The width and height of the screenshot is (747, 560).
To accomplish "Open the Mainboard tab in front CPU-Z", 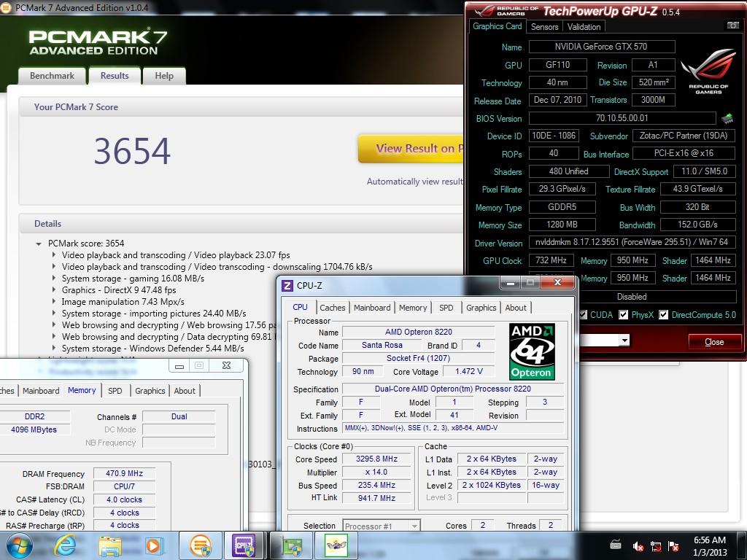I will point(372,308).
